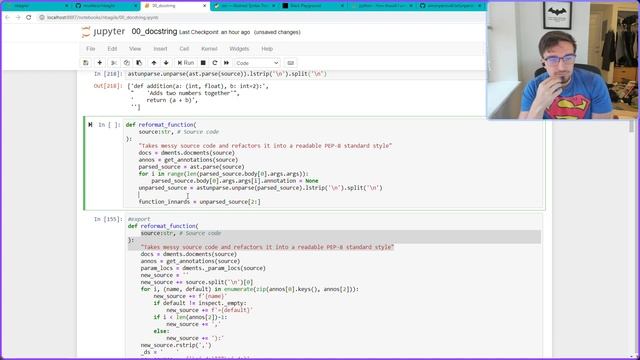Open the Help menu
This screenshot has height=360, width=640.
tap(267, 49)
